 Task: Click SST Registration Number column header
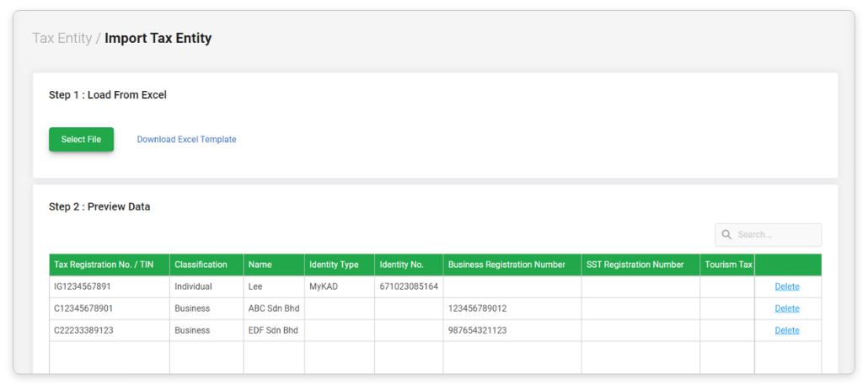click(635, 264)
